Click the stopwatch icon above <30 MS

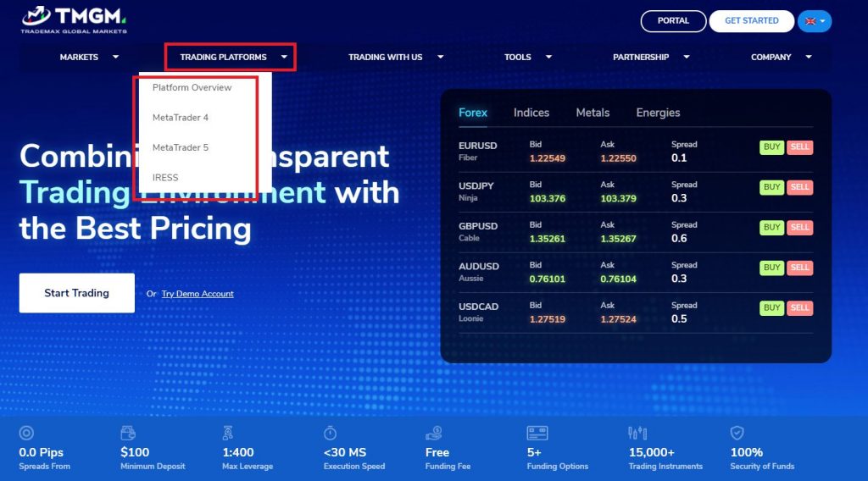(x=330, y=433)
